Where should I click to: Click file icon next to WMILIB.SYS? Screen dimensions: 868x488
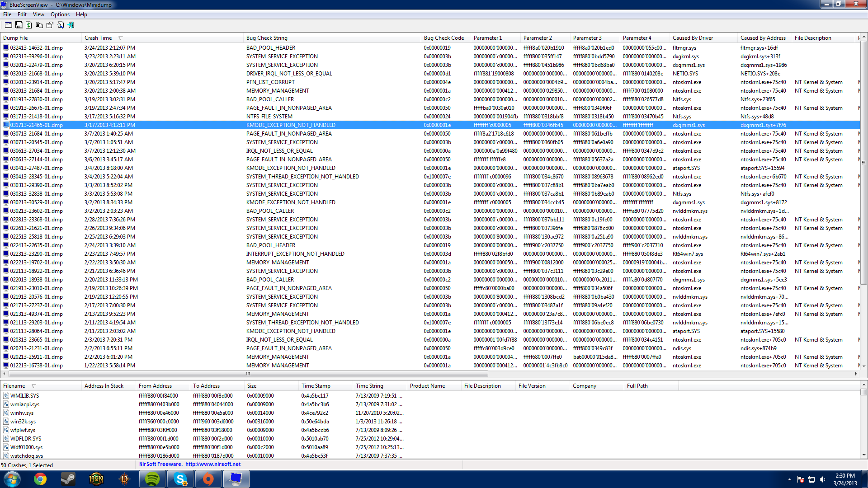click(6, 395)
